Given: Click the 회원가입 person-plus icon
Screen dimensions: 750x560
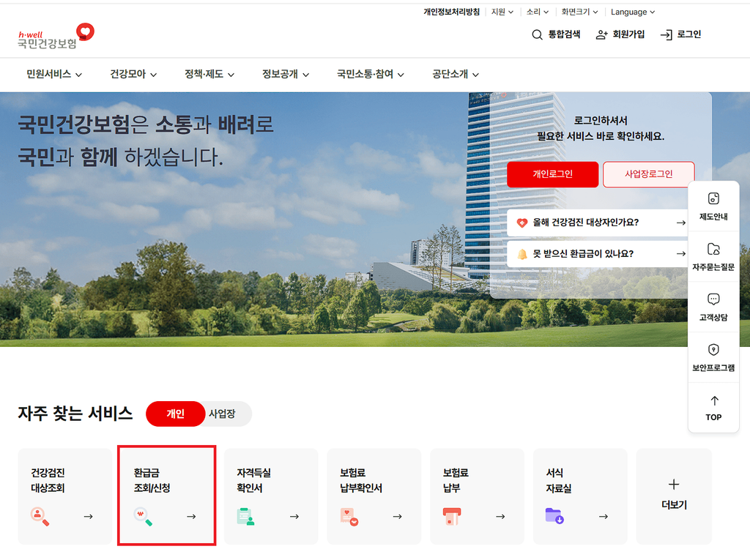Looking at the screenshot, I should [601, 34].
